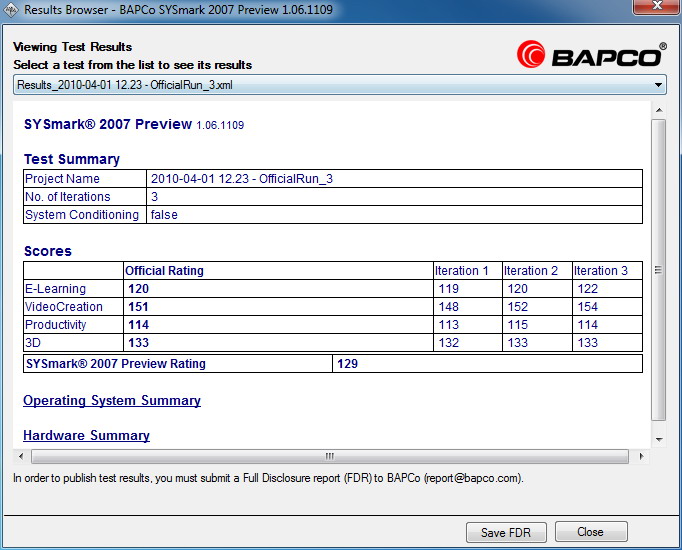Click the Project Name label cell

point(85,179)
